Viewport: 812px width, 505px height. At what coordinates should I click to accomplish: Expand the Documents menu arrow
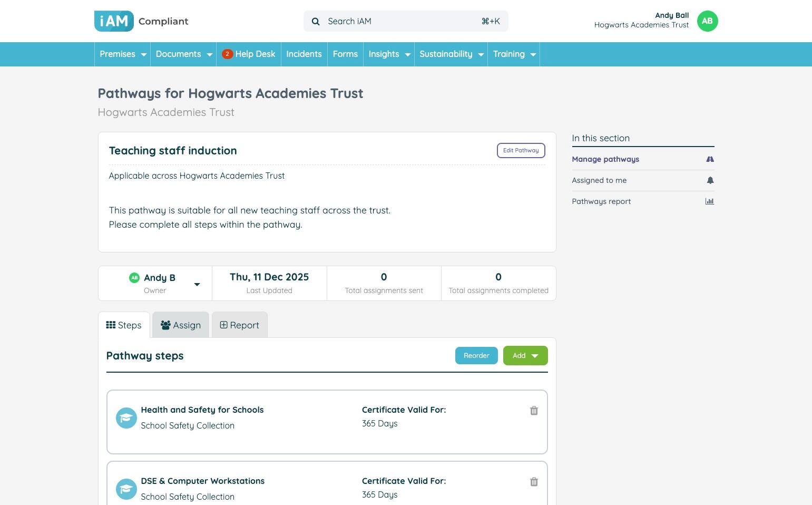[209, 55]
